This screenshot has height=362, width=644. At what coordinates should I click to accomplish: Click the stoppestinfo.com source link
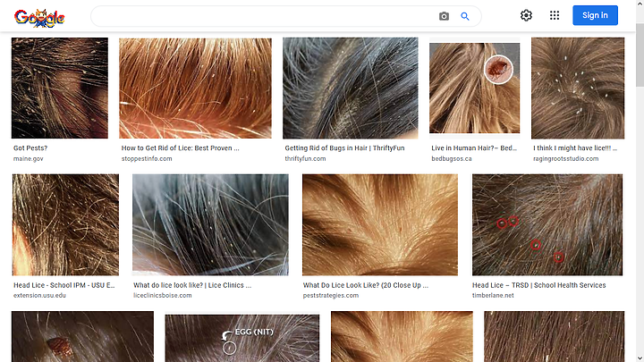(x=147, y=158)
